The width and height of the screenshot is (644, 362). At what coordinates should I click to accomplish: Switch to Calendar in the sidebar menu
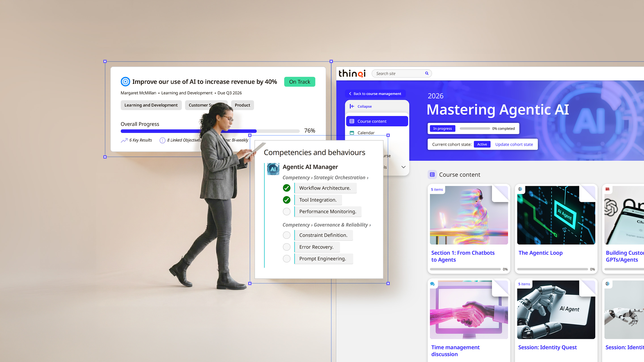coord(366,133)
